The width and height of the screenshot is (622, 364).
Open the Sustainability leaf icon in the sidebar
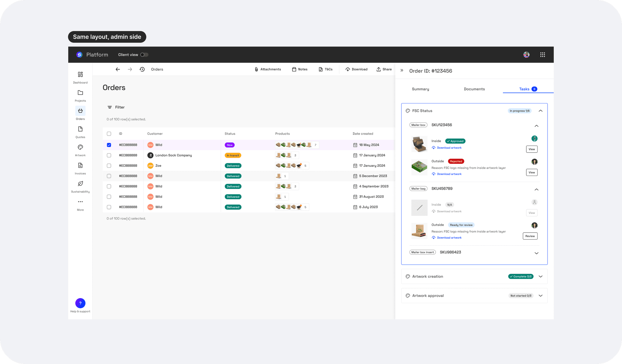coord(80,184)
